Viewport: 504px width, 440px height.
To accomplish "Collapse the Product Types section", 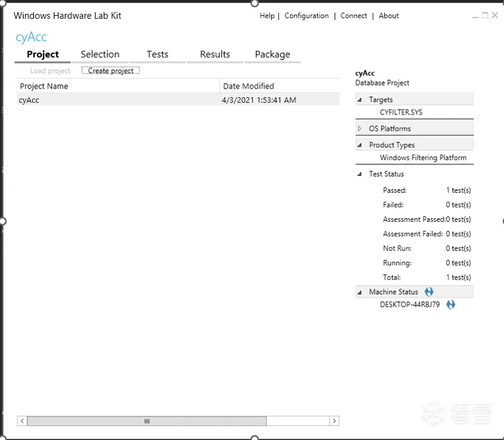I will (x=360, y=145).
